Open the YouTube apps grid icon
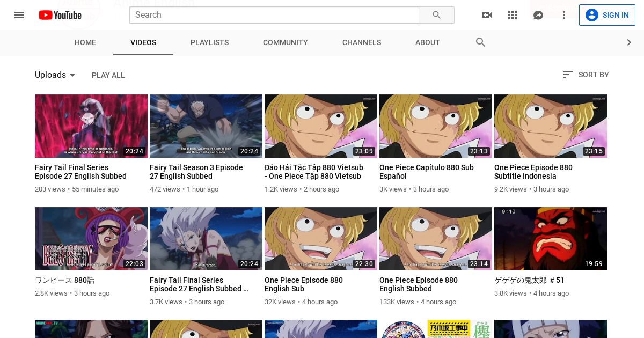This screenshot has width=644, height=338. coord(513,15)
